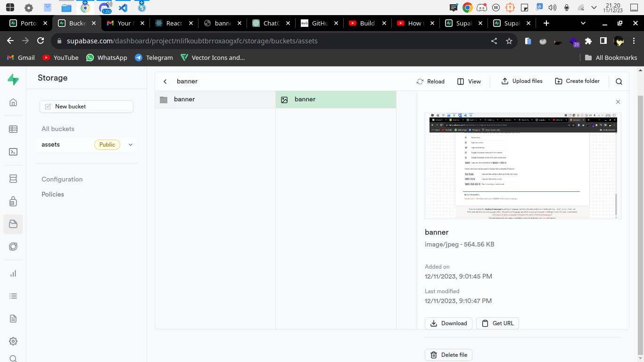Click the 'image/jpeg - 564.56 KB' text
The height and width of the screenshot is (362, 644).
(459, 245)
